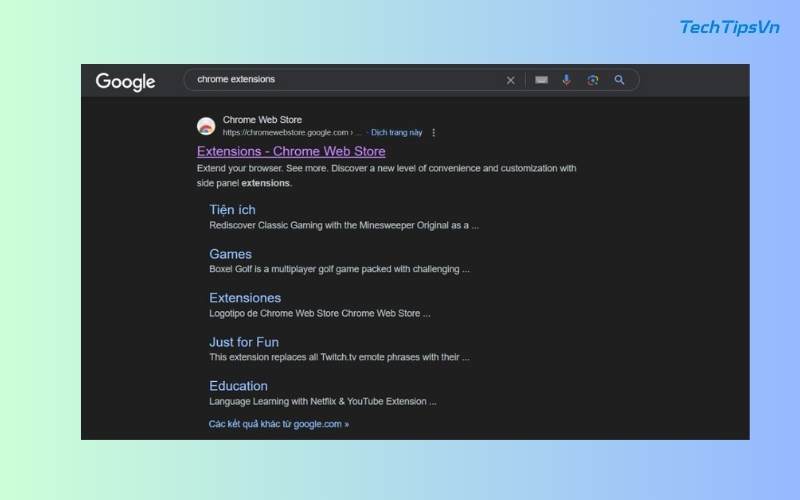Viewport: 800px width, 500px height.
Task: Click the 'Logotipo de Chrome Web Store' description
Action: click(320, 313)
